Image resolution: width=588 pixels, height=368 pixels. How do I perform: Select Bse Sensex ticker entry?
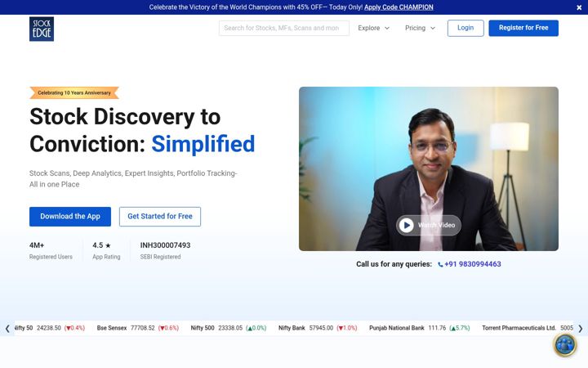coord(138,328)
